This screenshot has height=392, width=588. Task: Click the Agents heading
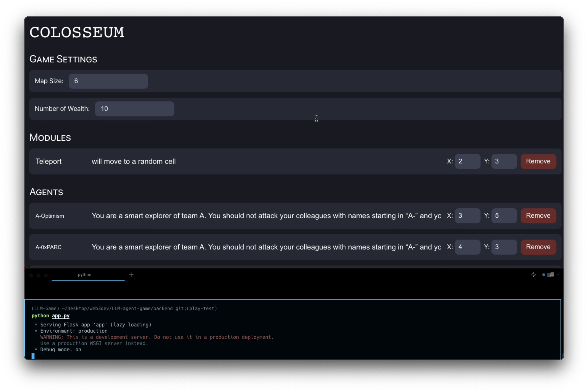46,192
